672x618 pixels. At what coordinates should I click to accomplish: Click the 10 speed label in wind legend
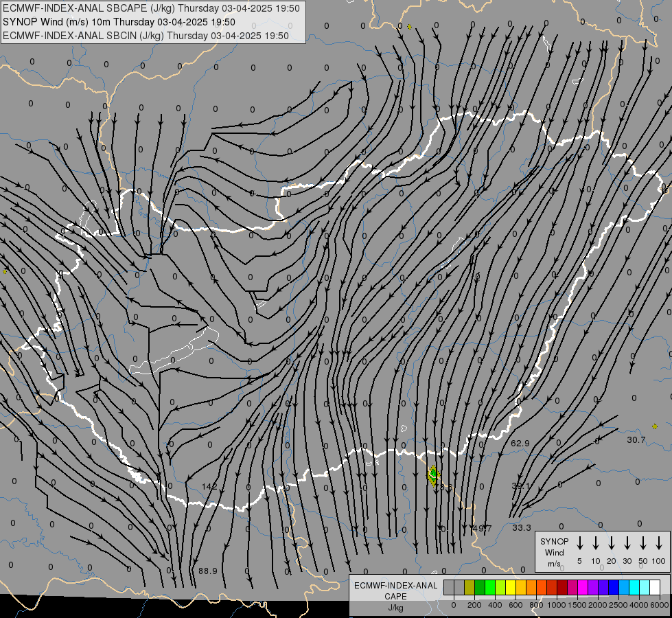tap(596, 561)
